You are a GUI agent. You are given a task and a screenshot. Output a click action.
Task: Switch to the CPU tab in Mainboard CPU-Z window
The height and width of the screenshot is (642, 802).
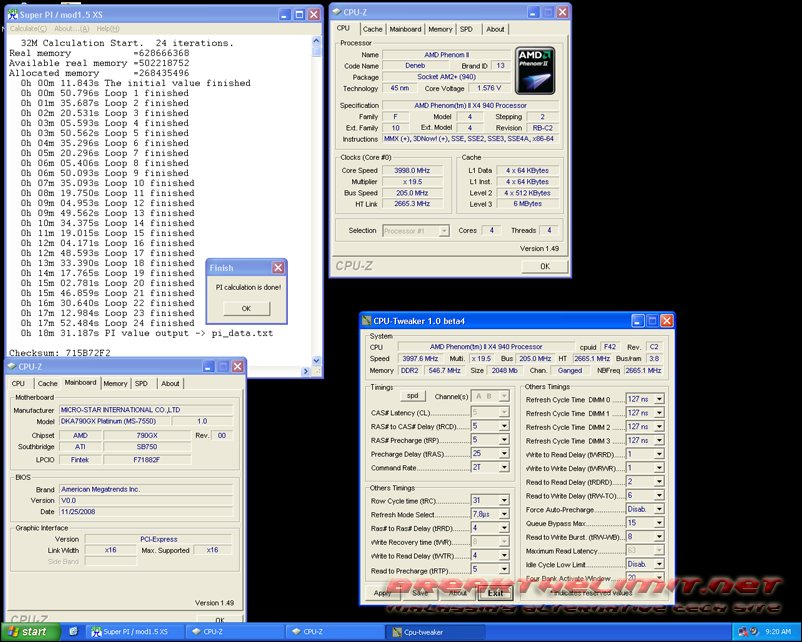click(18, 383)
